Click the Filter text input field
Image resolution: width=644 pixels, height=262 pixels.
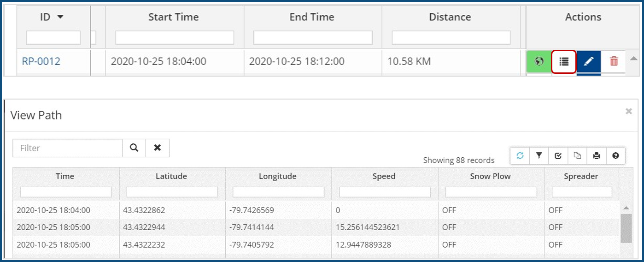68,148
